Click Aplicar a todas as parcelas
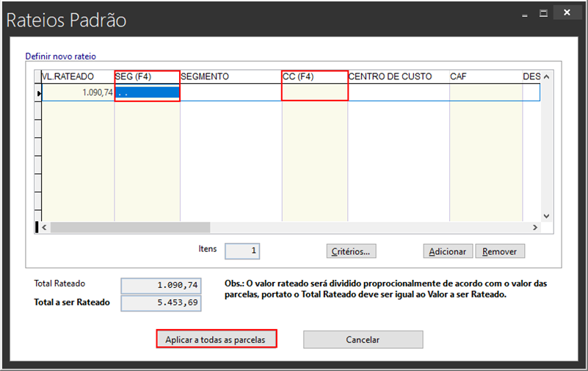588x371 pixels. [216, 339]
